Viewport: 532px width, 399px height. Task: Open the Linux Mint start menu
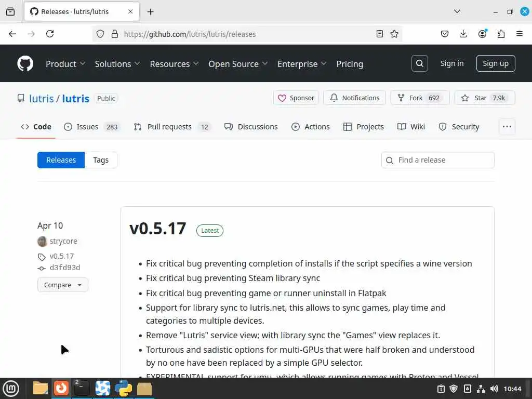(x=11, y=389)
